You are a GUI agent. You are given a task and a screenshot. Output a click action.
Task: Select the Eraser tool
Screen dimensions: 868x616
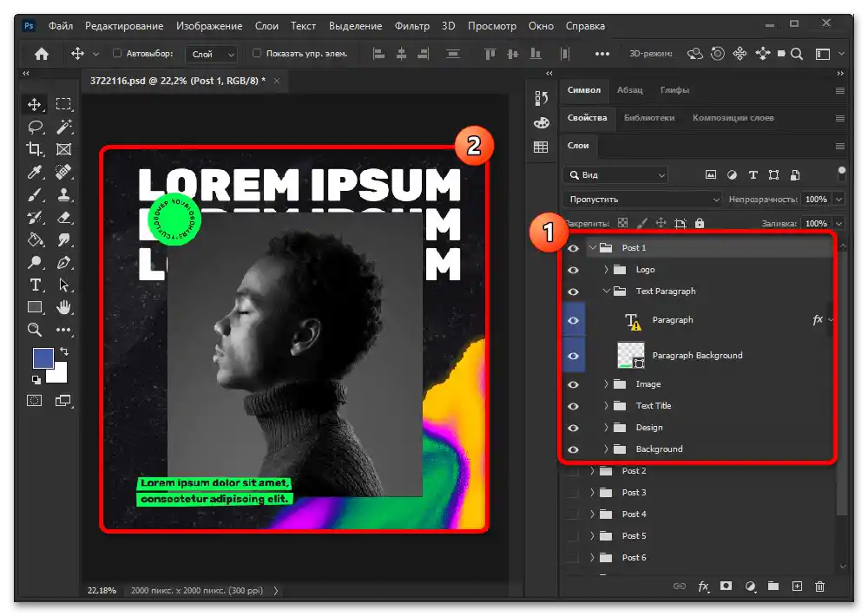coord(63,217)
